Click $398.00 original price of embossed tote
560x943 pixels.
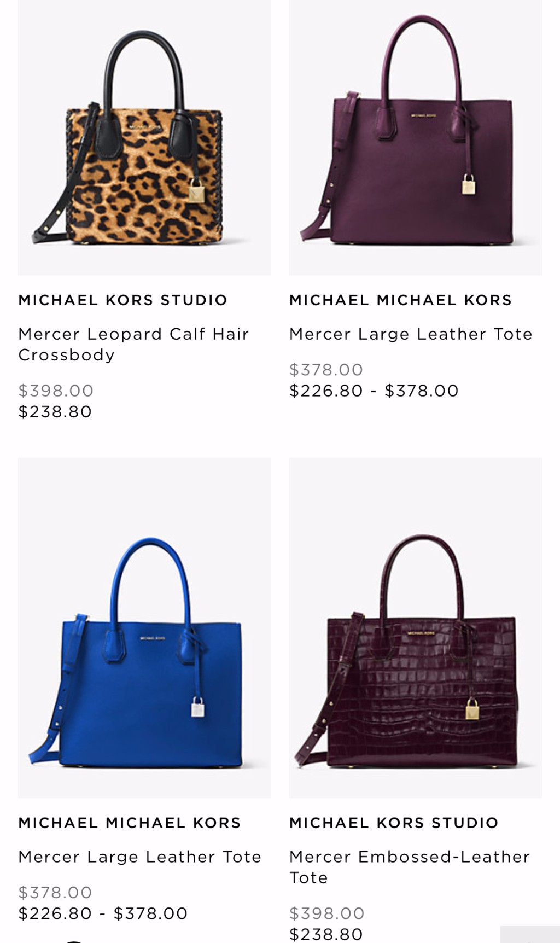click(327, 913)
